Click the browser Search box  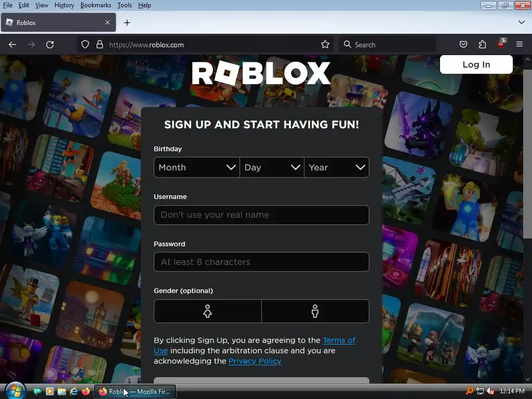tap(388, 45)
